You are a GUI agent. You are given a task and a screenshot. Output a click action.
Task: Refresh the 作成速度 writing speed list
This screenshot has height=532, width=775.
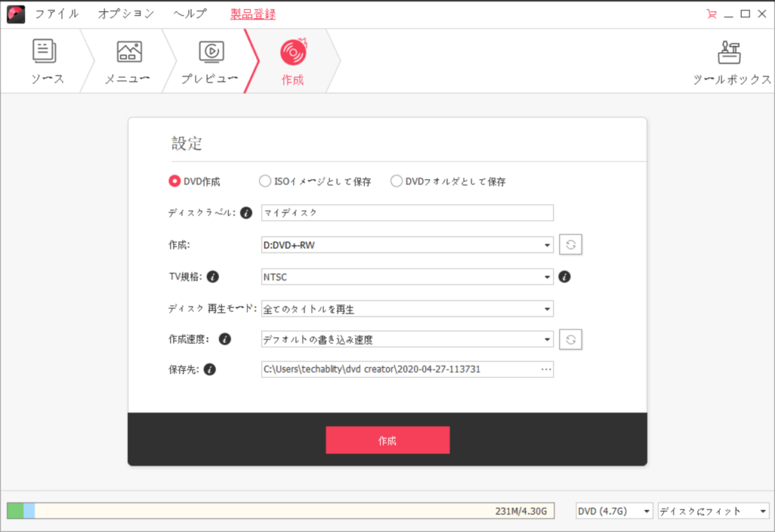tap(571, 339)
